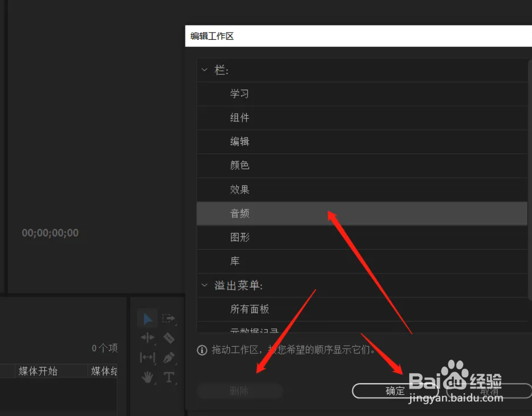The height and width of the screenshot is (416, 532).
Task: Select the Track Select Forward tool
Action: pyautogui.click(x=169, y=319)
